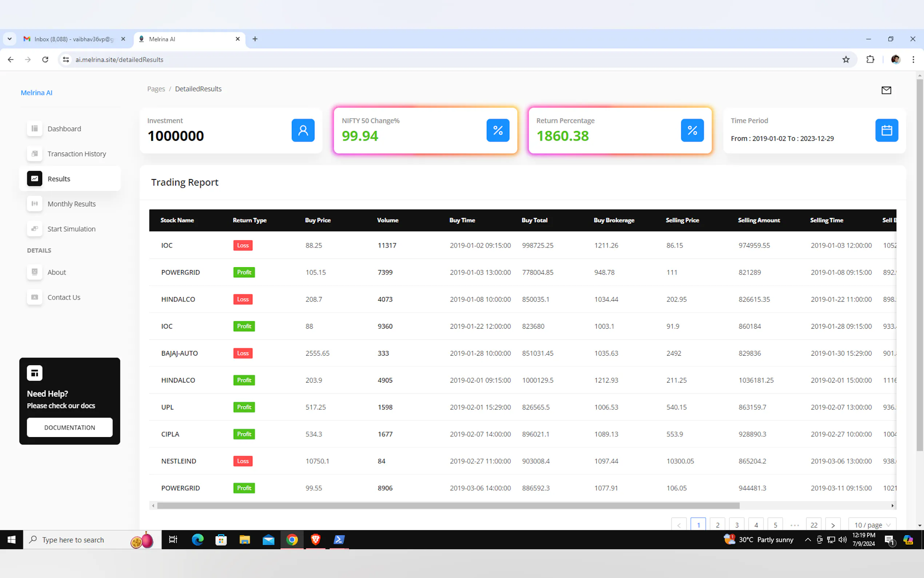Open Transaction History page

tap(76, 154)
